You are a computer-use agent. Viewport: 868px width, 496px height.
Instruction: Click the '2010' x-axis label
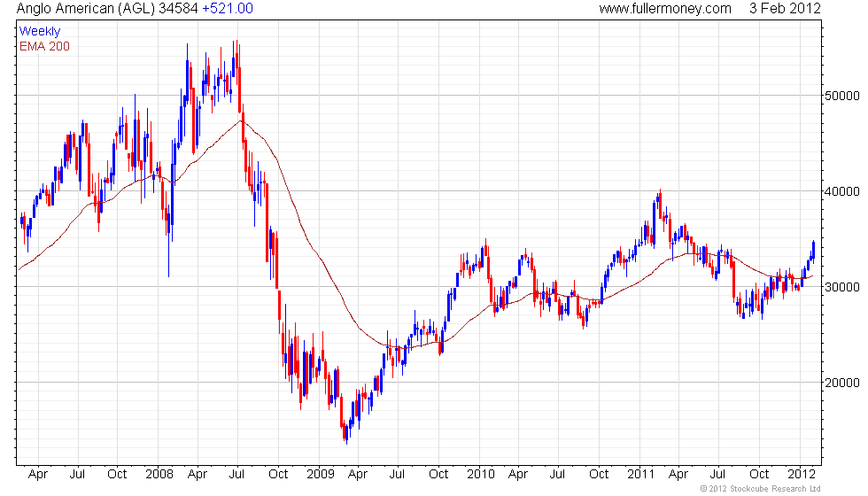pyautogui.click(x=480, y=475)
